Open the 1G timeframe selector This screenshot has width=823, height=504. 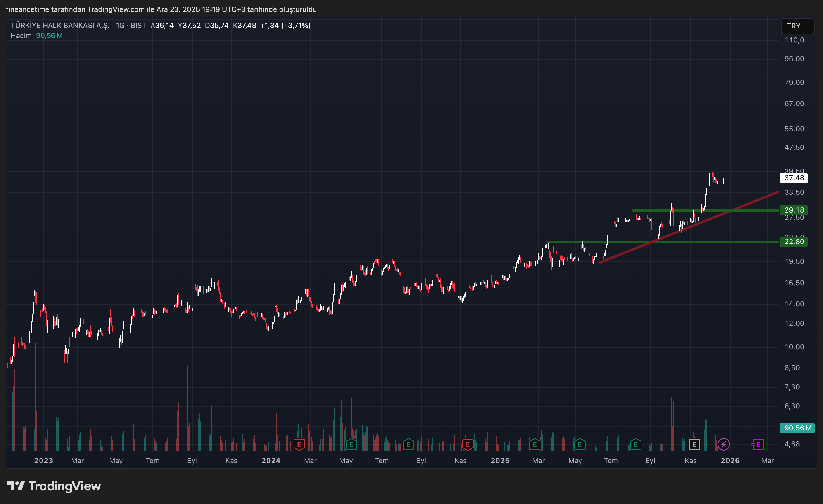click(120, 25)
